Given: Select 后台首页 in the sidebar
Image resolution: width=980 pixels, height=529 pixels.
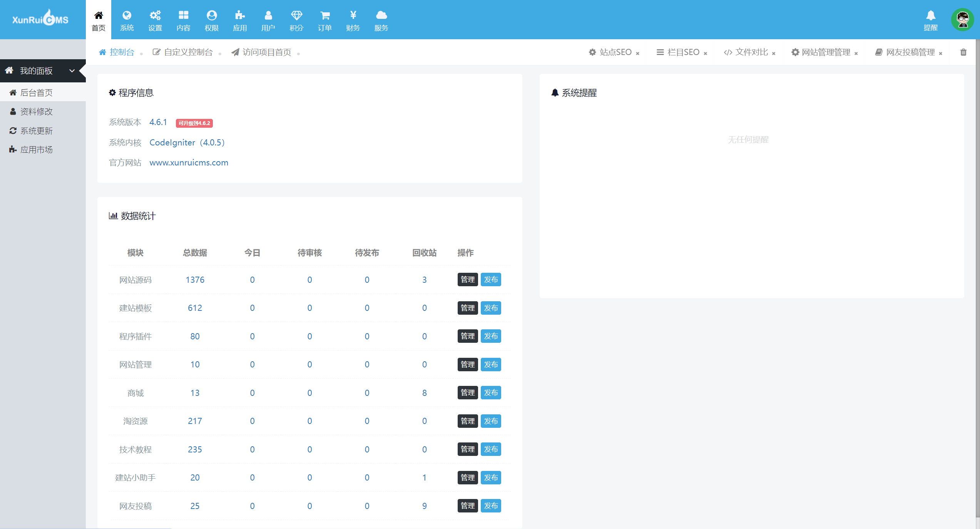Looking at the screenshot, I should click(43, 93).
